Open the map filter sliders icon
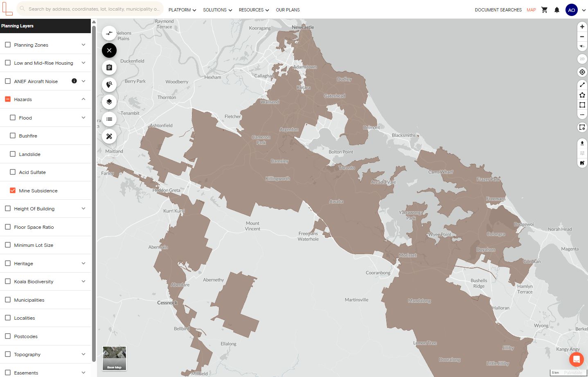 coord(582,153)
